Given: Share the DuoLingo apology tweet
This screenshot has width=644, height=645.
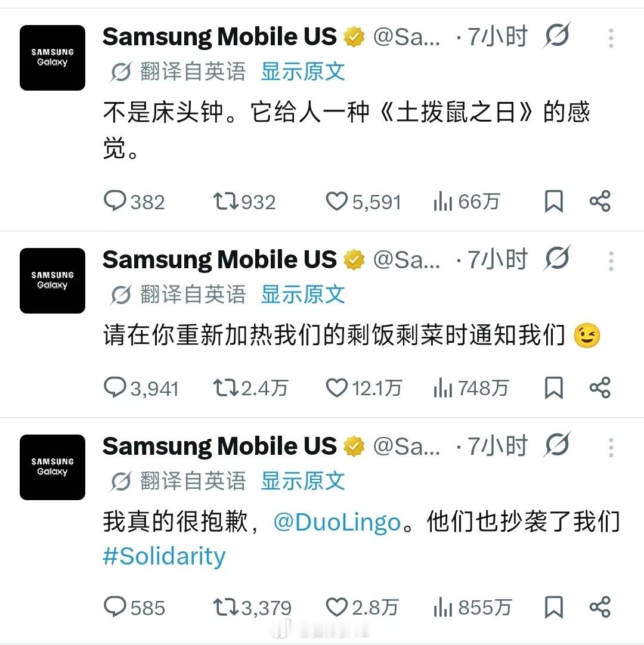Looking at the screenshot, I should coord(600,607).
